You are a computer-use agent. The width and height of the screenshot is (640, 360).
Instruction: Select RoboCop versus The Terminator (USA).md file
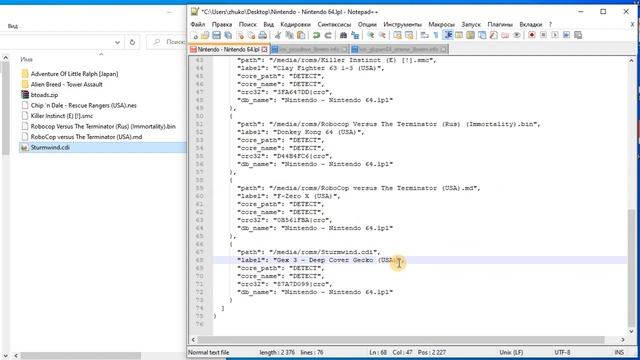point(86,137)
